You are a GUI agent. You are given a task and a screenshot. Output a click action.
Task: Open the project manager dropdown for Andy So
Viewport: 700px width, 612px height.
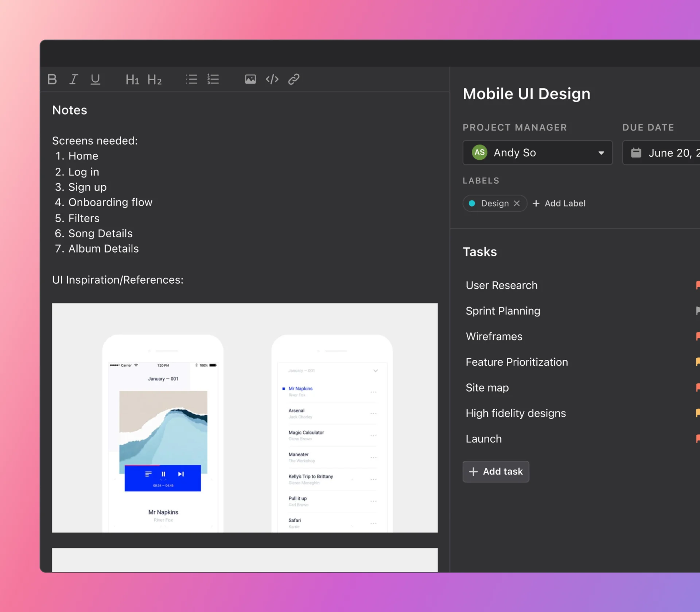(x=601, y=153)
